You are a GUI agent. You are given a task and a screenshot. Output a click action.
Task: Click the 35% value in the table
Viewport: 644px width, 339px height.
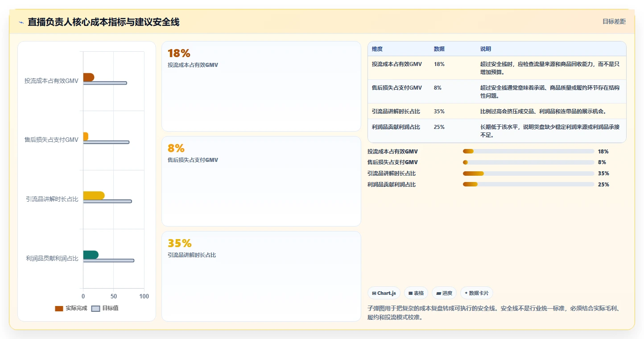[x=439, y=112]
